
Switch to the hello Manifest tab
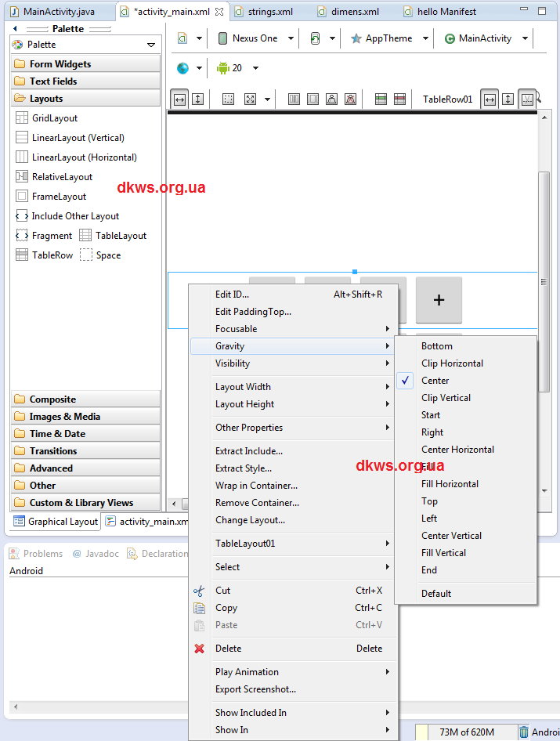(x=440, y=12)
